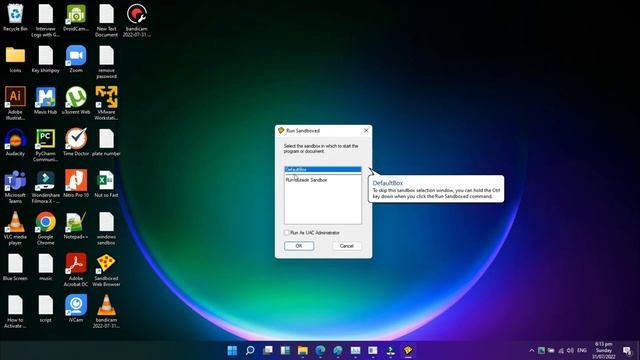Select the Key khimpoy file
The image size is (640, 360).
pos(45,59)
